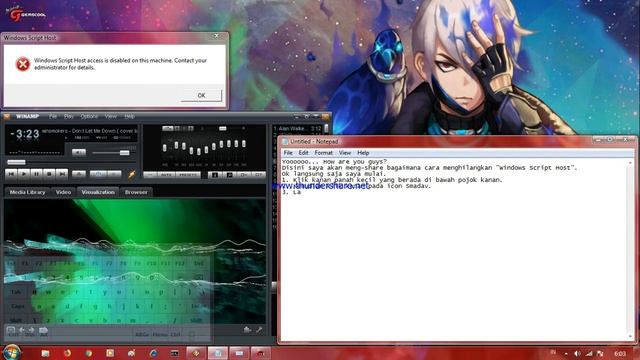Skip to next track in Winamp
This screenshot has width=640, height=360.
(x=62, y=174)
